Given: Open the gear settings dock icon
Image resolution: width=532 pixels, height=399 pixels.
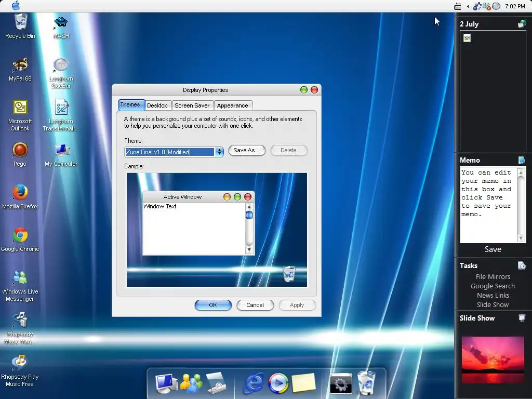Looking at the screenshot, I should (341, 384).
